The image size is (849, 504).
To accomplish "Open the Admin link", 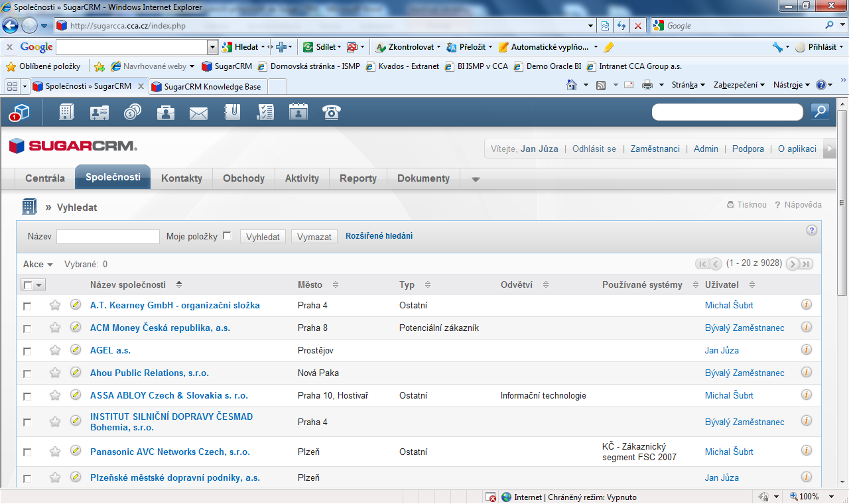I will (706, 149).
